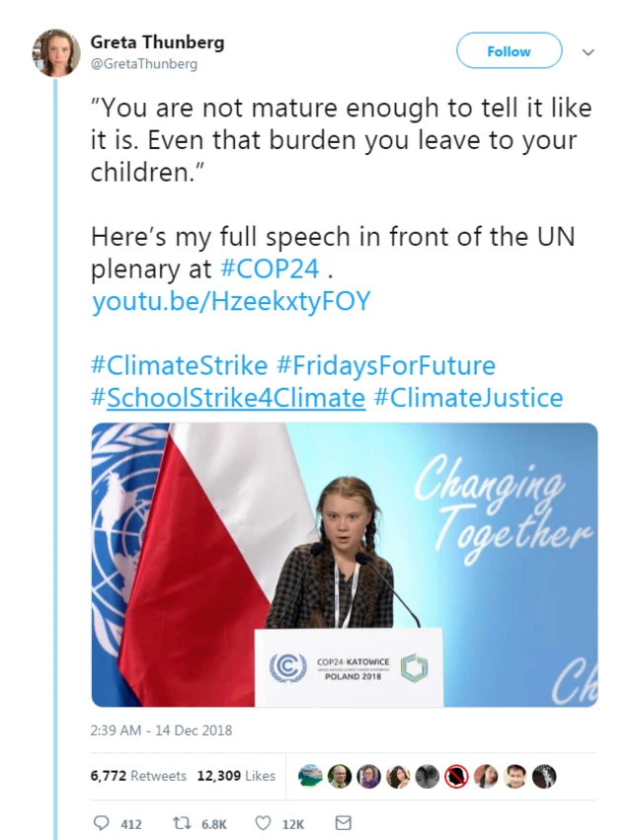Viewport: 632px width, 840px height.
Task: Like the tweet with the heart icon
Action: coord(264,823)
